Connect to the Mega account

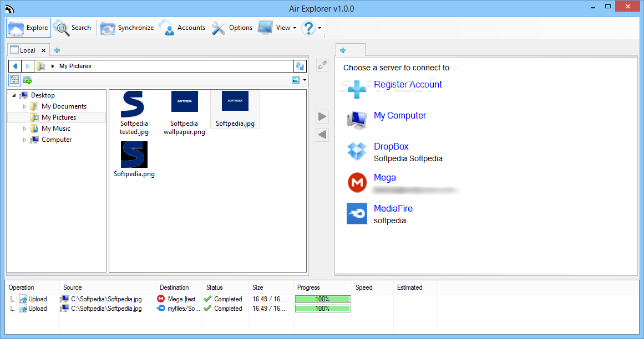point(385,177)
